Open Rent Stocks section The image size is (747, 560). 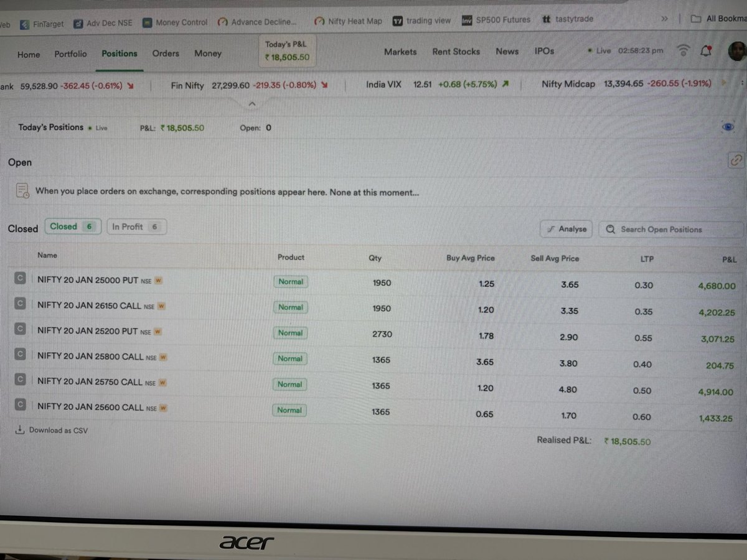point(456,52)
